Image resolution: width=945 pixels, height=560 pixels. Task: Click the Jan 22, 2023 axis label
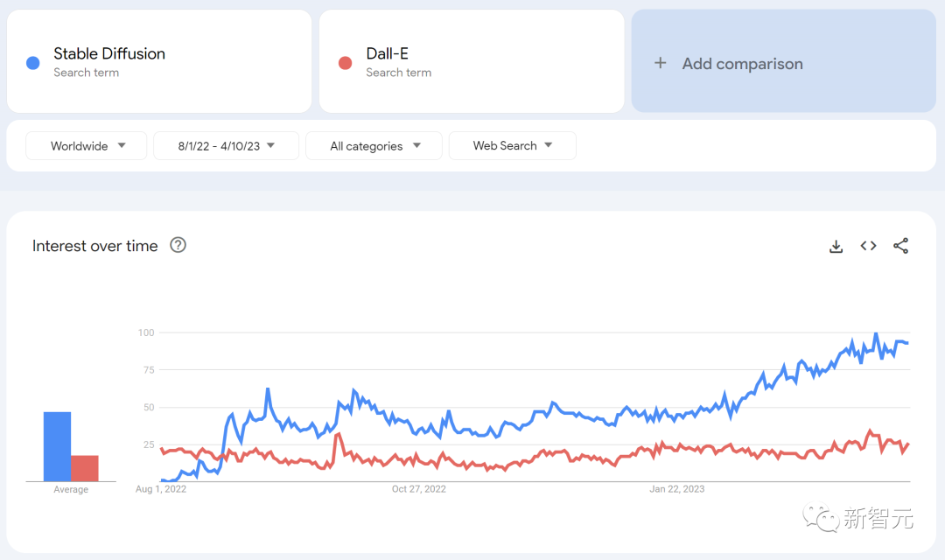[677, 489]
